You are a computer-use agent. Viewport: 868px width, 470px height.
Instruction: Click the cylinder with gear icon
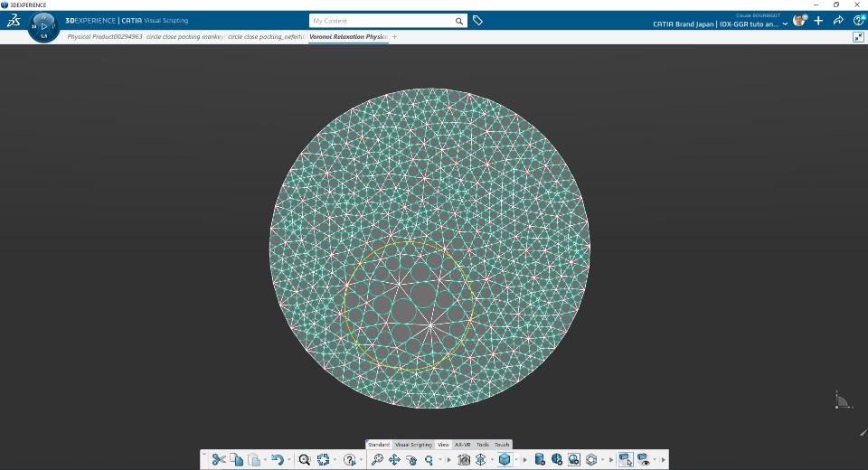540,459
